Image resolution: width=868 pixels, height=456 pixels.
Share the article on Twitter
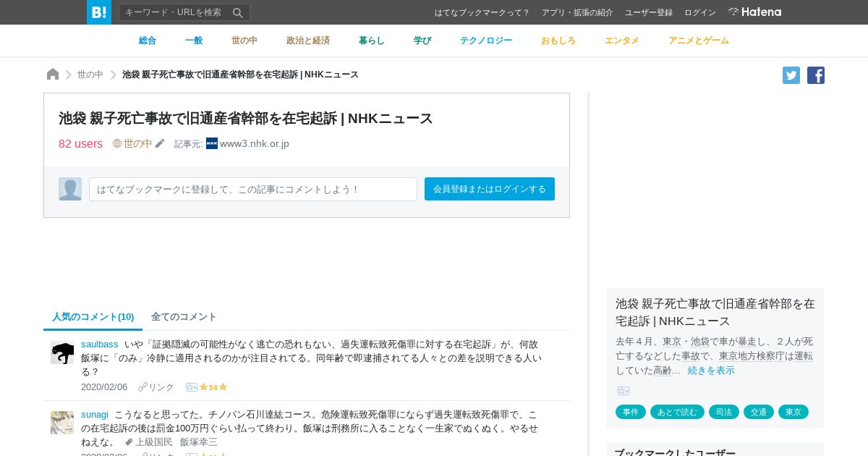[x=791, y=75]
